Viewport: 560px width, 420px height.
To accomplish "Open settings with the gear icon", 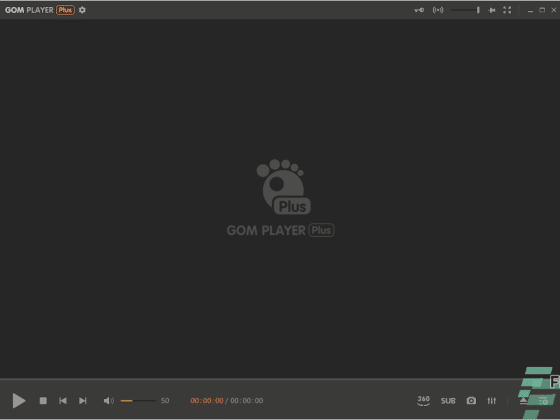I will (x=82, y=10).
